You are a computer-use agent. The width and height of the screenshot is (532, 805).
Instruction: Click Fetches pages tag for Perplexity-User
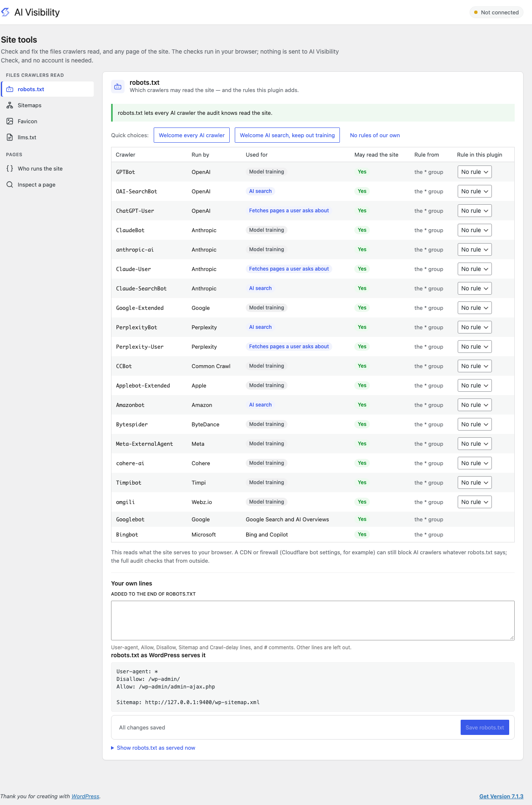(289, 347)
